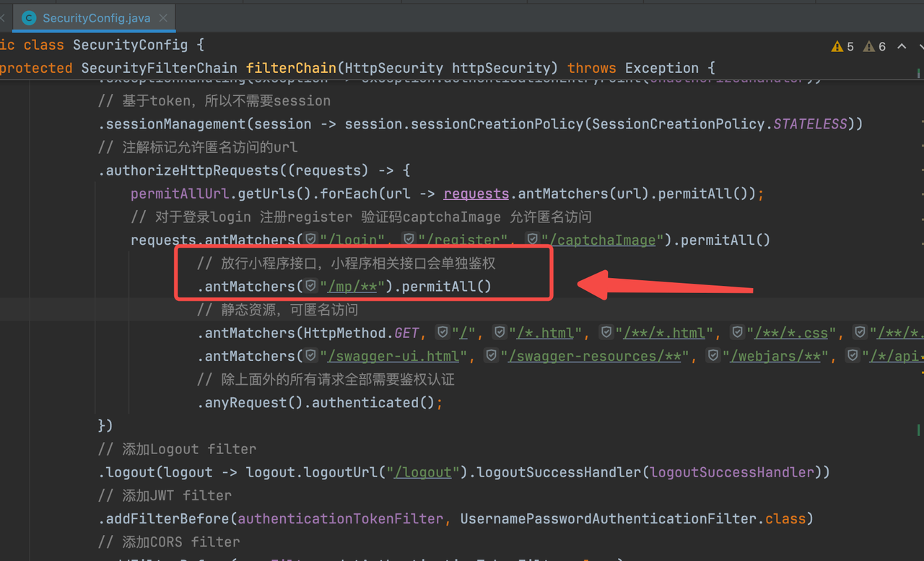Click comment "// 基于token，所以不需要session"
This screenshot has height=561, width=924.
[x=214, y=101]
